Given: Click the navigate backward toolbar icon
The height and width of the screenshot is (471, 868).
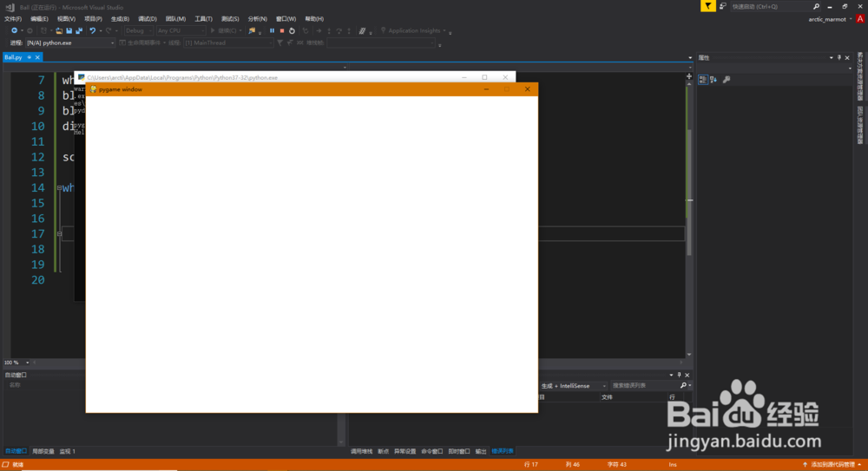Looking at the screenshot, I should (x=15, y=30).
